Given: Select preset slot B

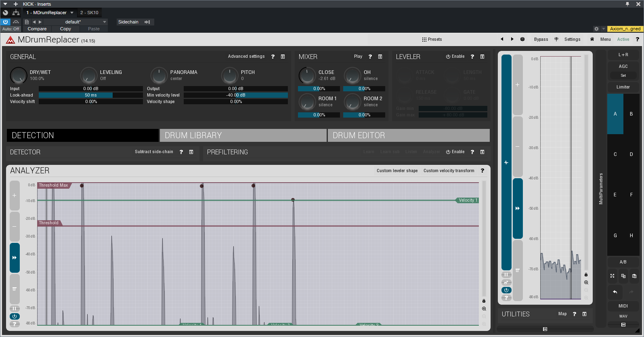Looking at the screenshot, I should coord(631,114).
